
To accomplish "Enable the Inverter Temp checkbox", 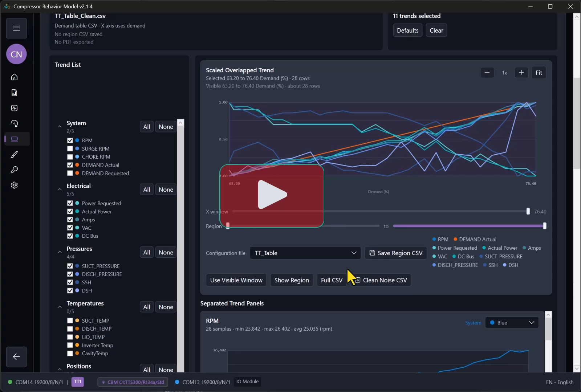I will (70, 346).
